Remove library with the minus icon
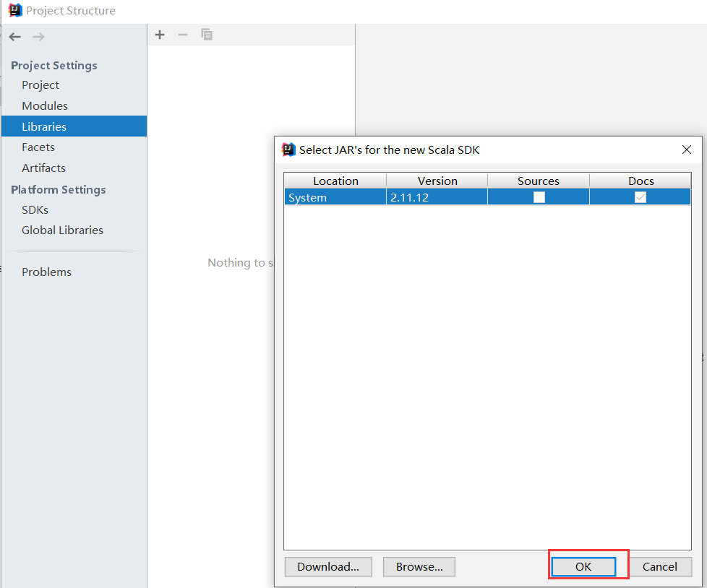The image size is (707, 588). pyautogui.click(x=183, y=35)
